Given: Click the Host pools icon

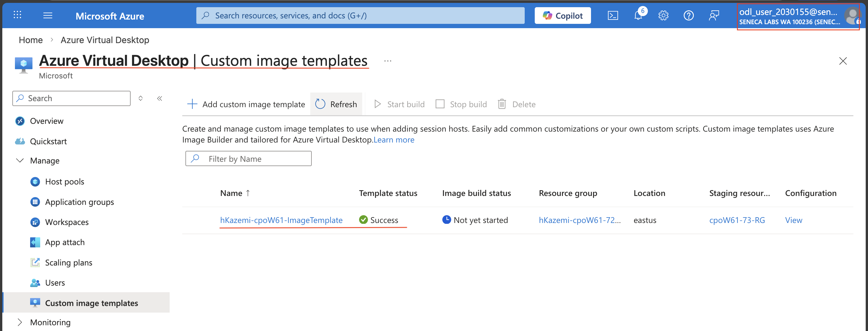Looking at the screenshot, I should pos(35,182).
